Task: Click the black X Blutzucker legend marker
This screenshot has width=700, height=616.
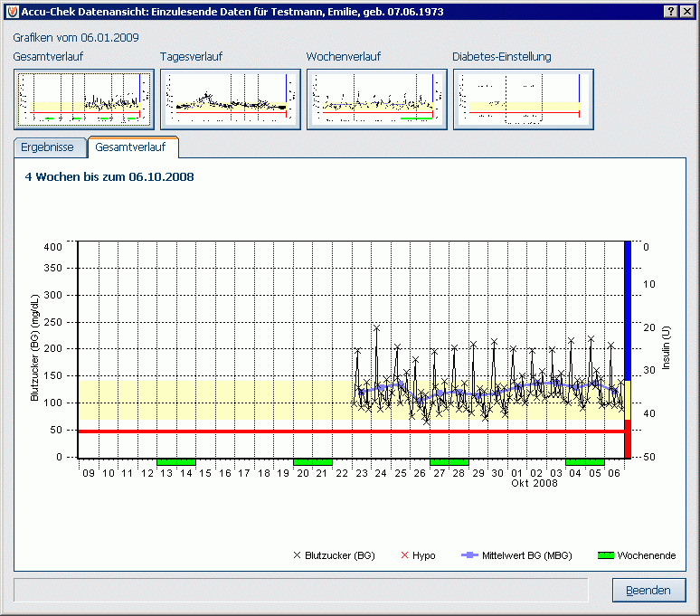Action: click(297, 555)
